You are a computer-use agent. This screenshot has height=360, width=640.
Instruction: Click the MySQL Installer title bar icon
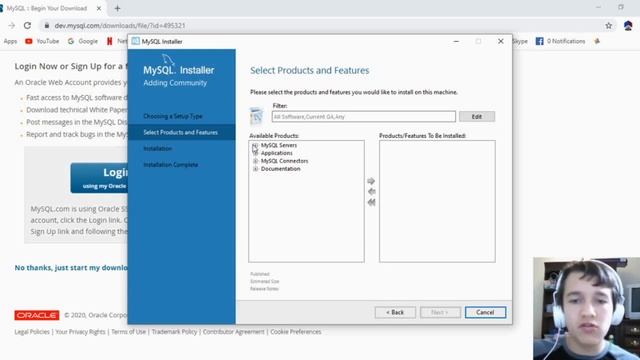tap(136, 41)
